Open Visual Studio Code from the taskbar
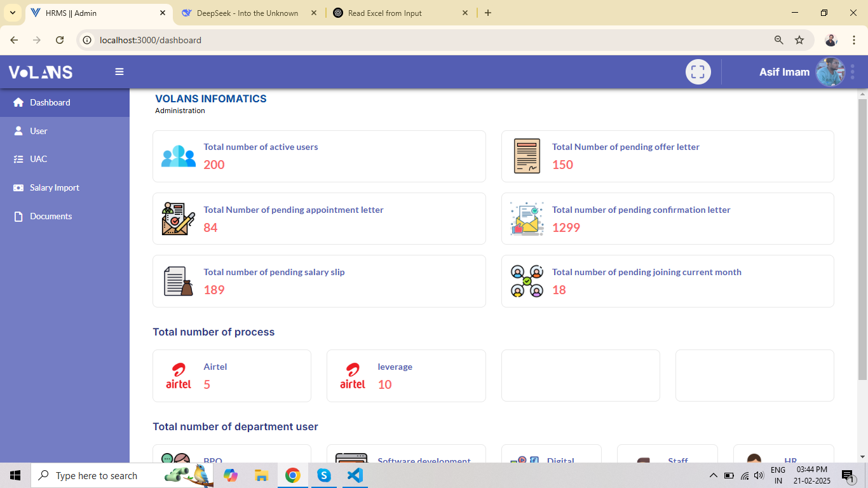 (x=355, y=475)
